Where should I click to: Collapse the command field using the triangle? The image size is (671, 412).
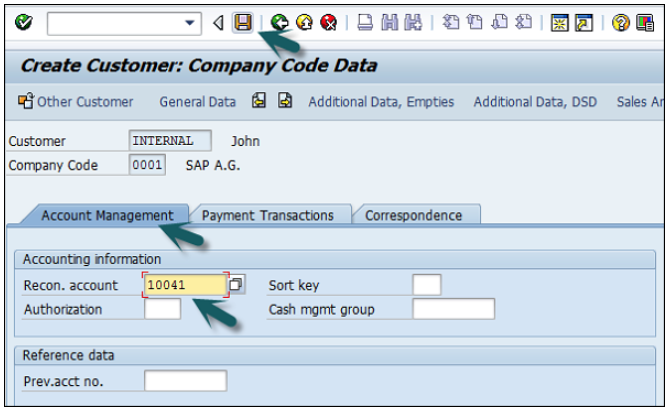coord(218,22)
